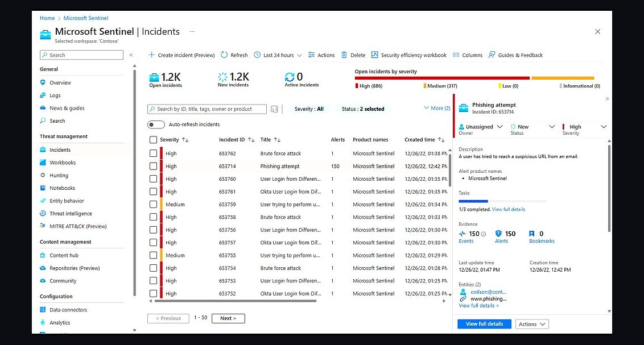Click the Content hub icon
The image size is (644, 345).
[x=43, y=255]
